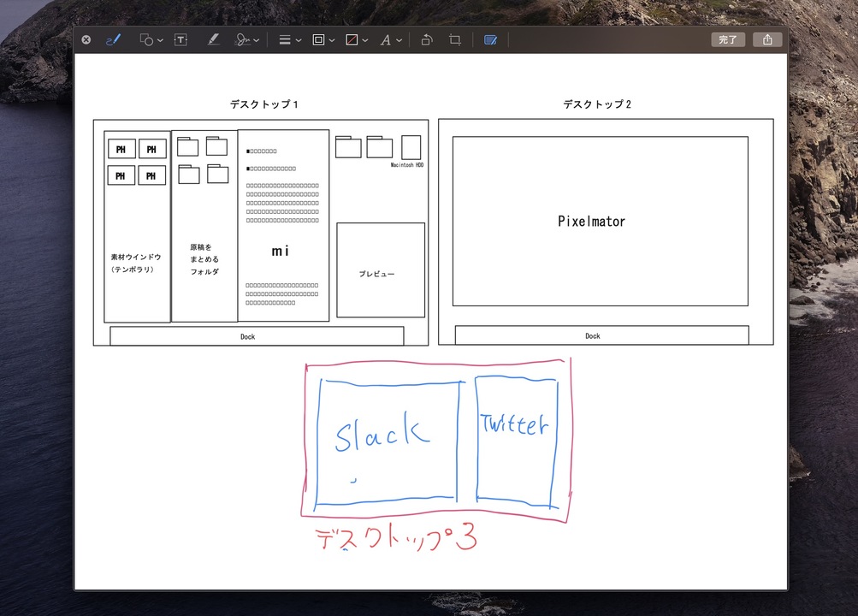Close the markup window

click(86, 40)
